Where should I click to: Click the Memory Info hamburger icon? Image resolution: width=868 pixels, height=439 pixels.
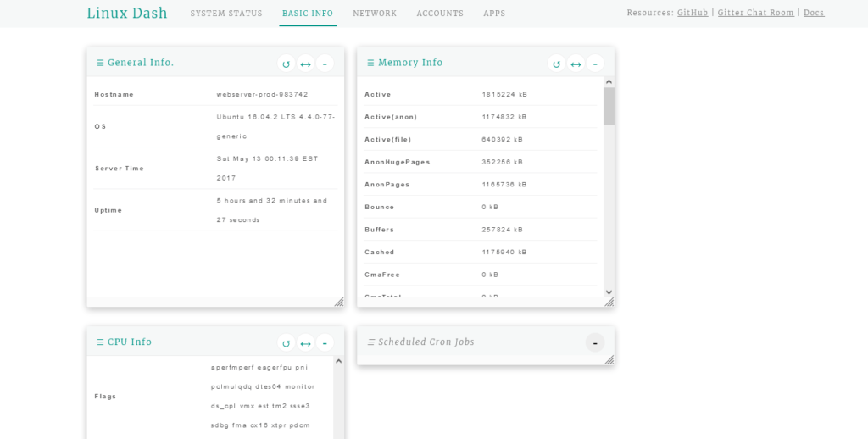pos(370,63)
